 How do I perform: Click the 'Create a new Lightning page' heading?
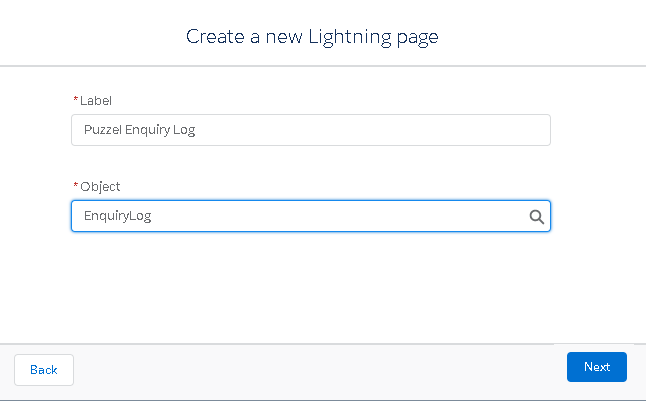tap(312, 37)
